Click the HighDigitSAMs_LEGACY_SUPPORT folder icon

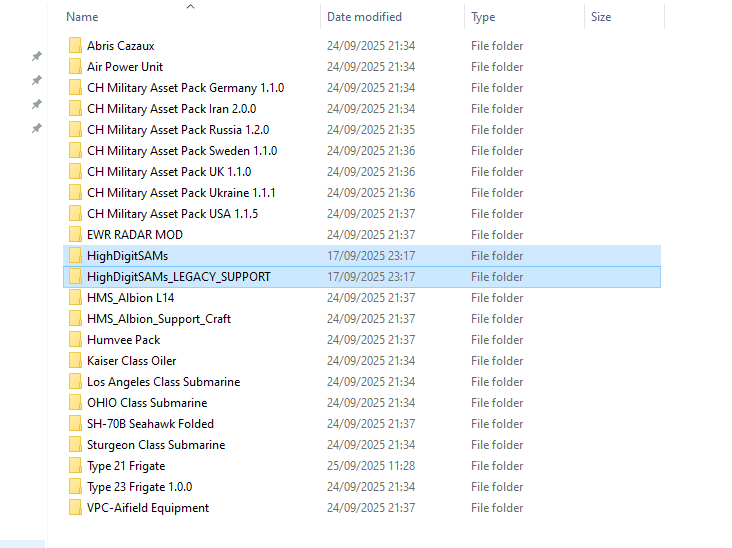(x=75, y=277)
